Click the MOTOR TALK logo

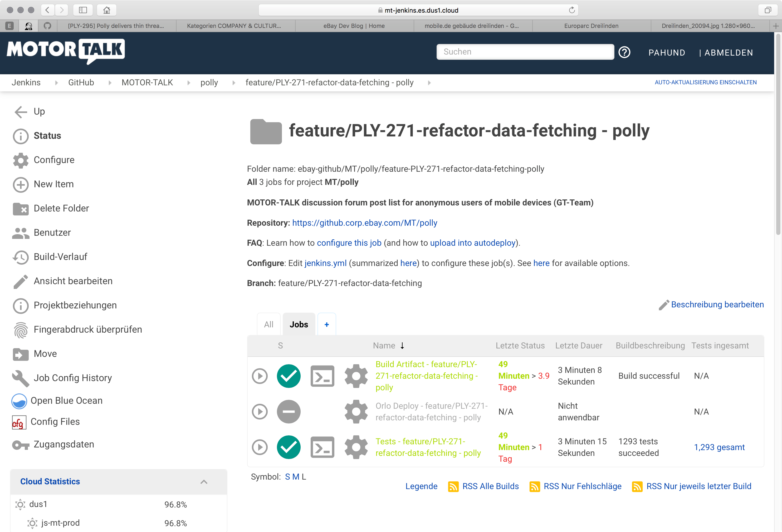pos(66,51)
